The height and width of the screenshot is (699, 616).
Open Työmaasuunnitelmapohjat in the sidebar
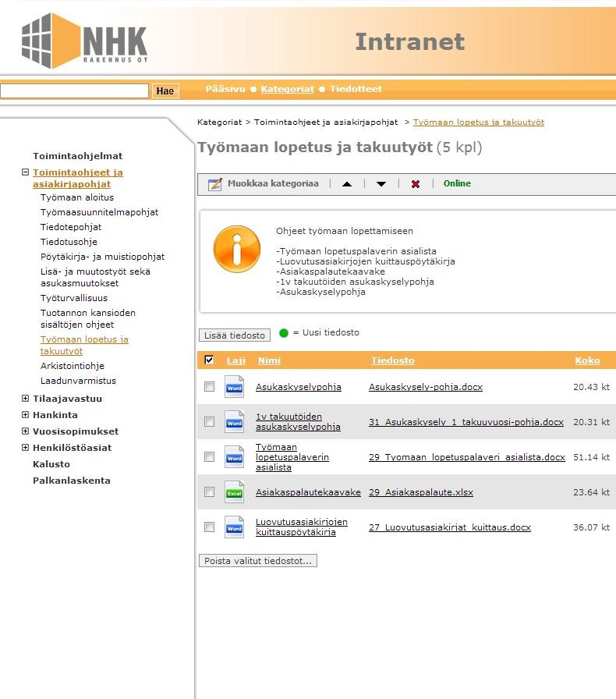(99, 212)
